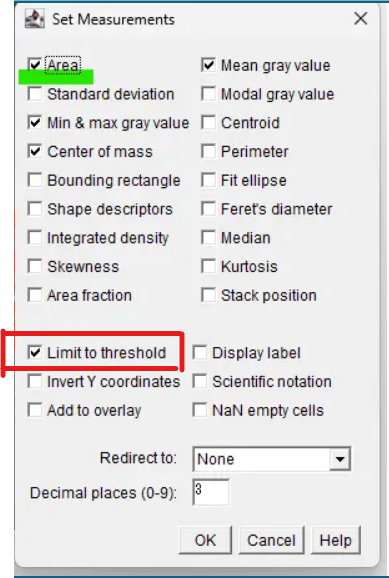Enable Standard deviation measurement
The width and height of the screenshot is (389, 578).
pyautogui.click(x=35, y=94)
